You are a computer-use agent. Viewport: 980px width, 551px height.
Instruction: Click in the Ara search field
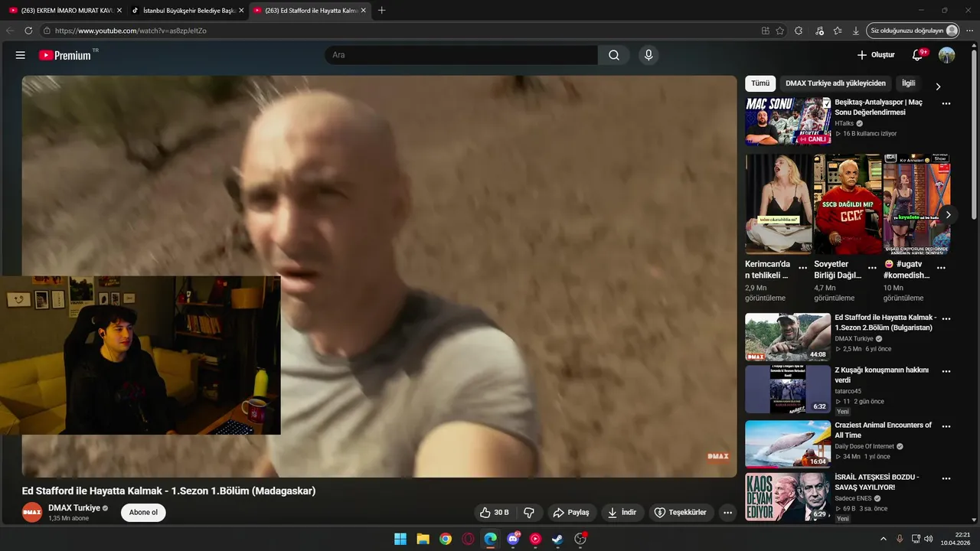(x=461, y=55)
